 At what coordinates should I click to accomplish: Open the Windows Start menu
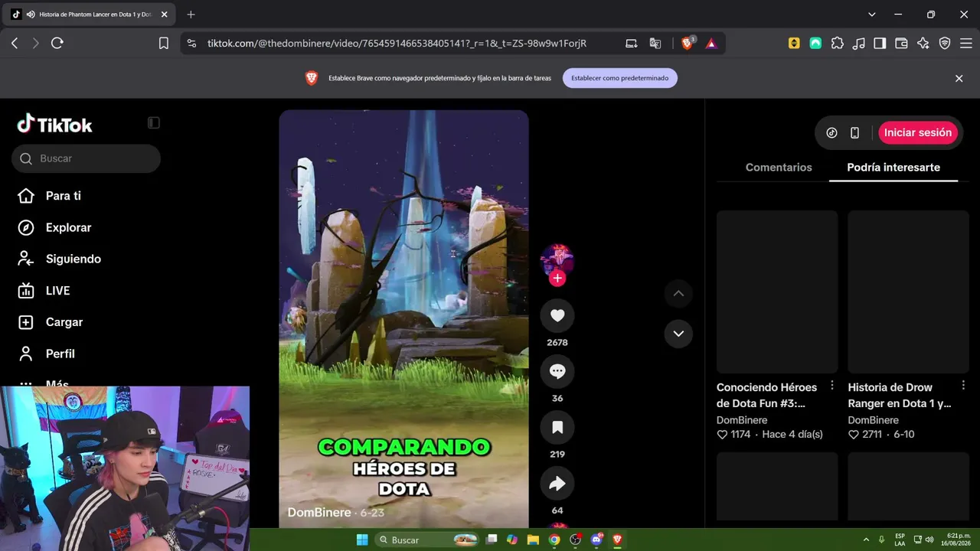[x=362, y=540]
